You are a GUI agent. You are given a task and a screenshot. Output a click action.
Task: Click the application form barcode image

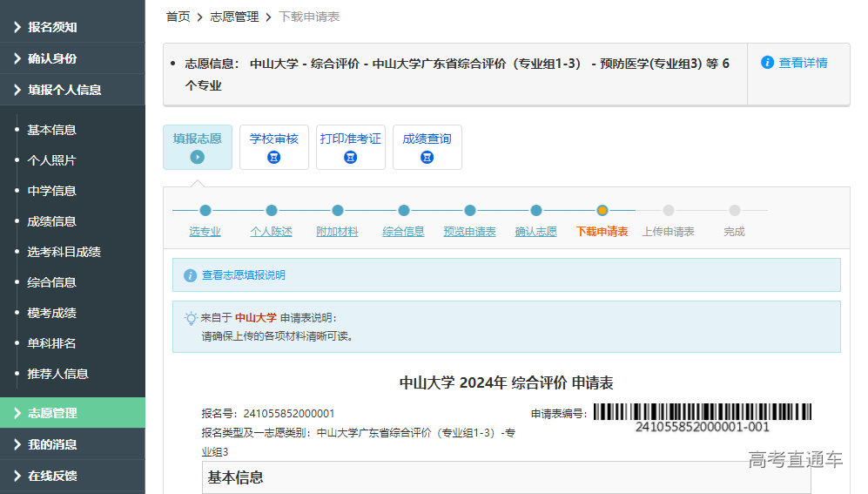[x=702, y=412]
